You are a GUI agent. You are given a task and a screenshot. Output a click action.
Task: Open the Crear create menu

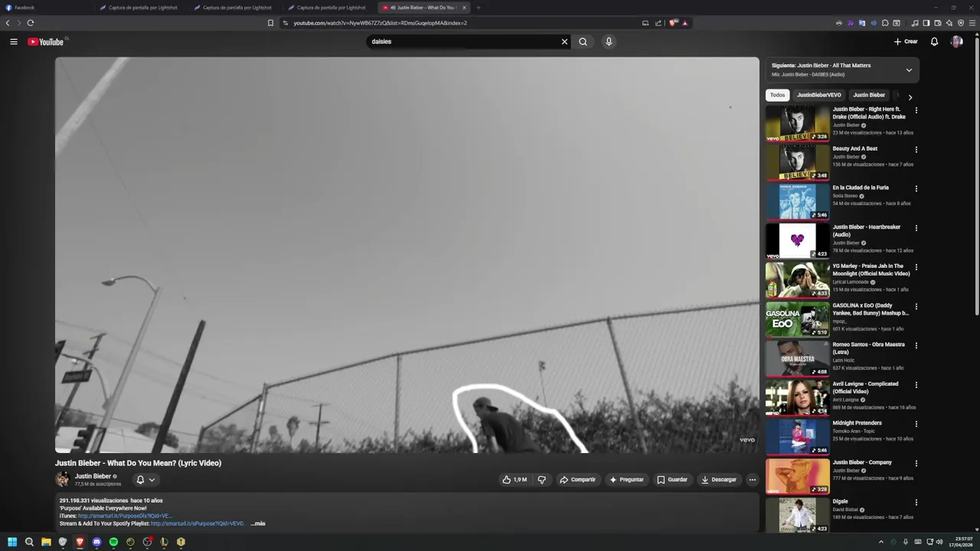[906, 42]
